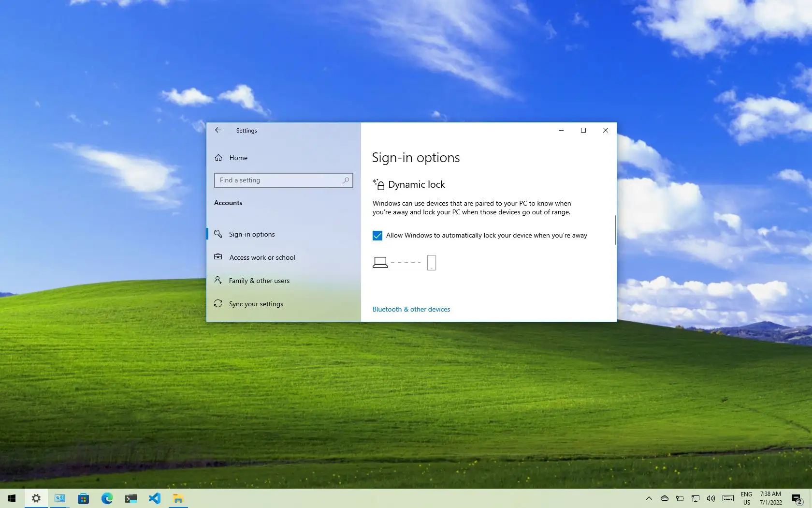Click the key icon by Sign-in options
This screenshot has height=508, width=812.
[218, 234]
